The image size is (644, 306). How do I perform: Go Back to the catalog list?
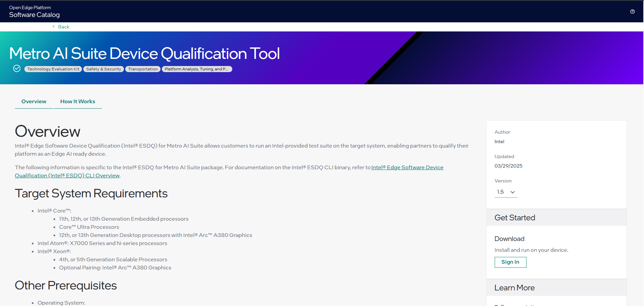63,27
